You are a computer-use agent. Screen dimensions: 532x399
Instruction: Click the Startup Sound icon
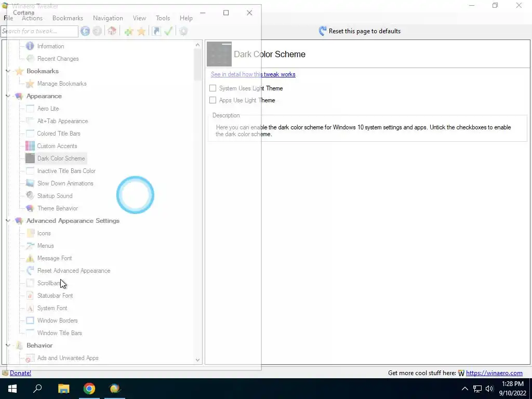coord(30,196)
